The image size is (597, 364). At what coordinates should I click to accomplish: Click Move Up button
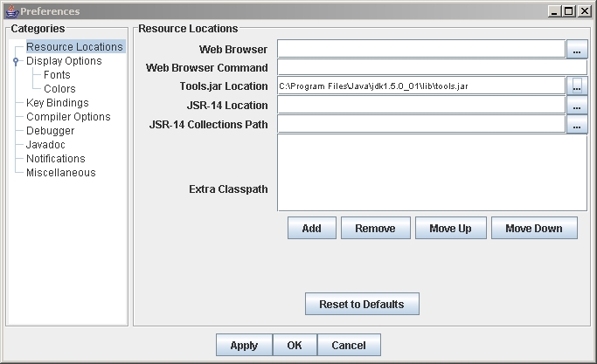point(450,229)
